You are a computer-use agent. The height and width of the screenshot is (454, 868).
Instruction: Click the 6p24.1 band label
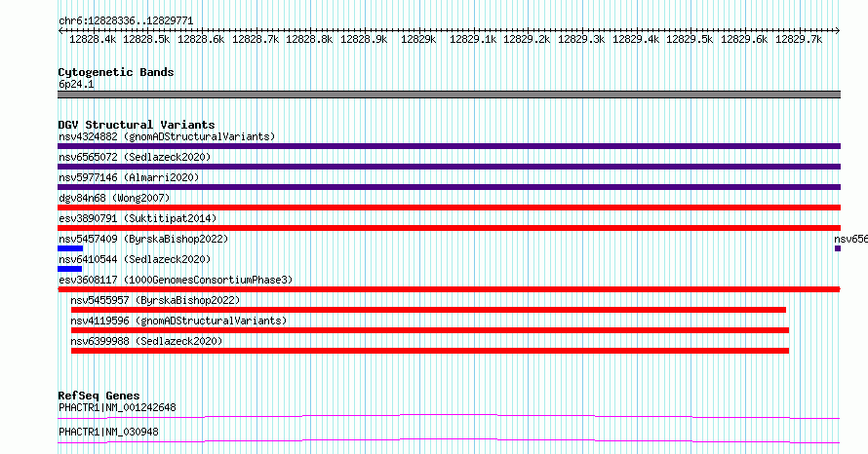click(x=76, y=85)
